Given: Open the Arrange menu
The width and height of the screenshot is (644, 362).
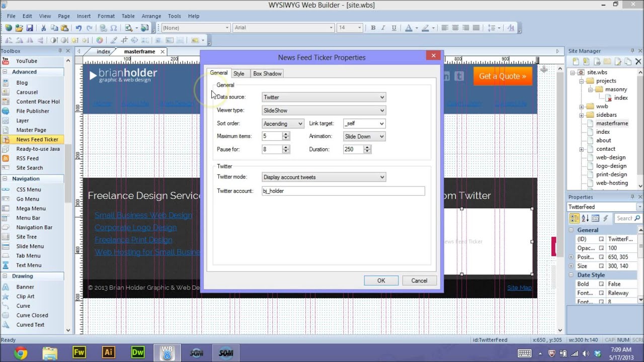Looking at the screenshot, I should 151,16.
